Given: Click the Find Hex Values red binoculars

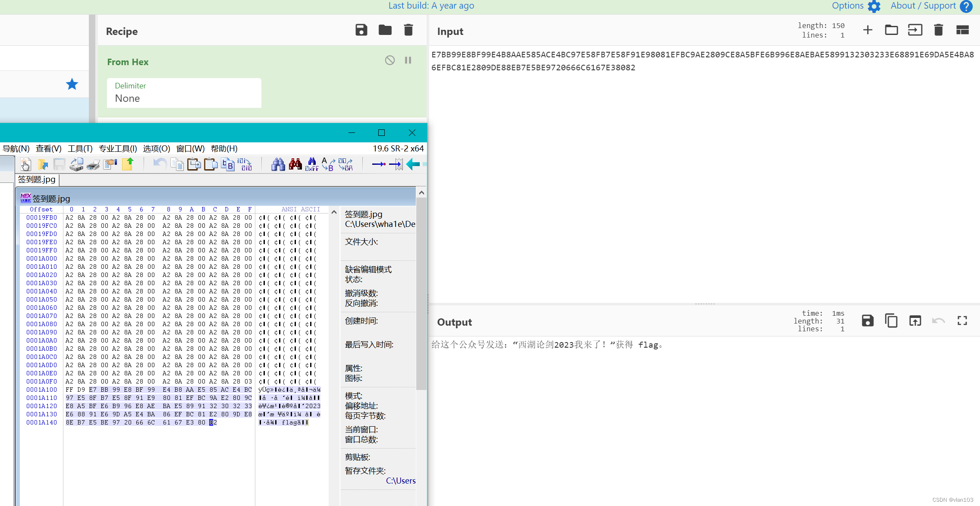Looking at the screenshot, I should pyautogui.click(x=295, y=164).
